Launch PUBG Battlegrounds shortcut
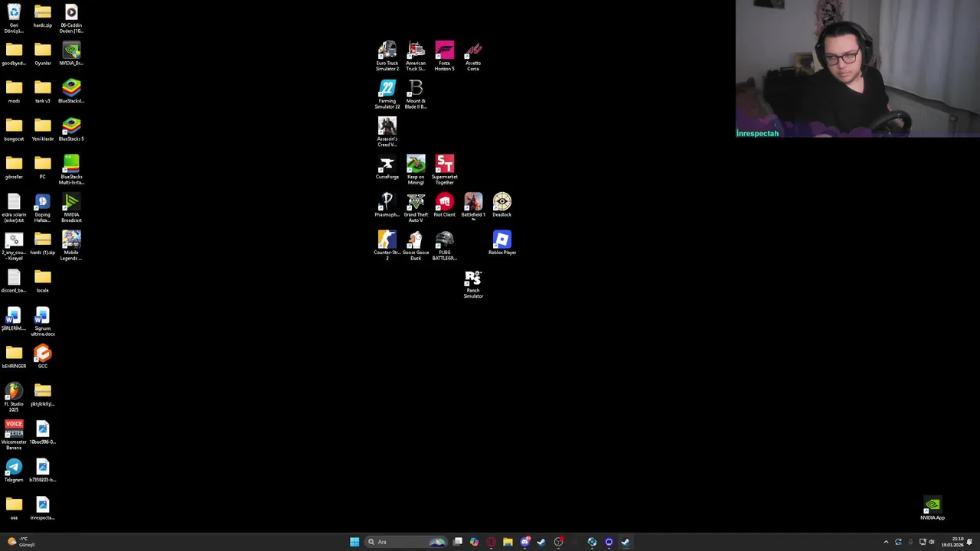Screen dimensions: 980x551 point(444,246)
